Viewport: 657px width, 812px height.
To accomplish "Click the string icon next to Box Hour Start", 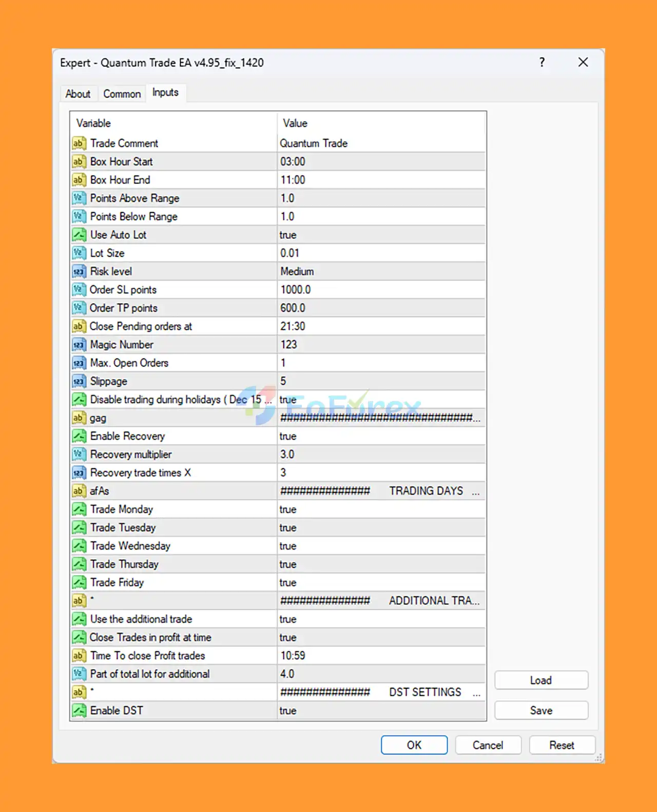I will tap(79, 162).
